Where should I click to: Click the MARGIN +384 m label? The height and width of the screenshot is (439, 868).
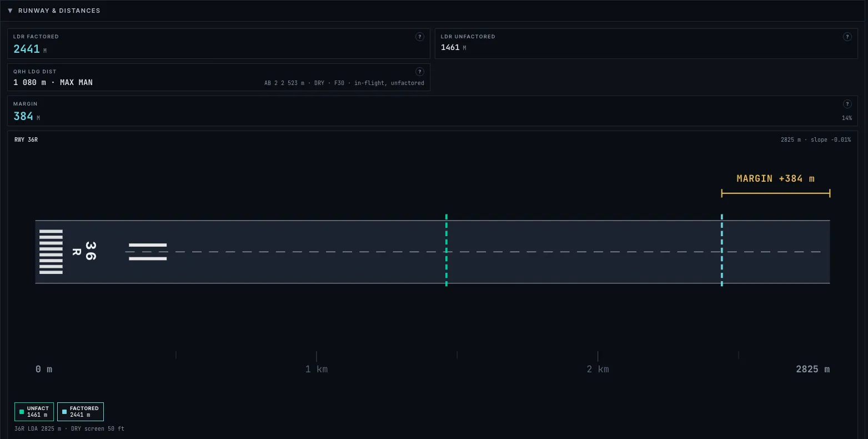click(776, 178)
